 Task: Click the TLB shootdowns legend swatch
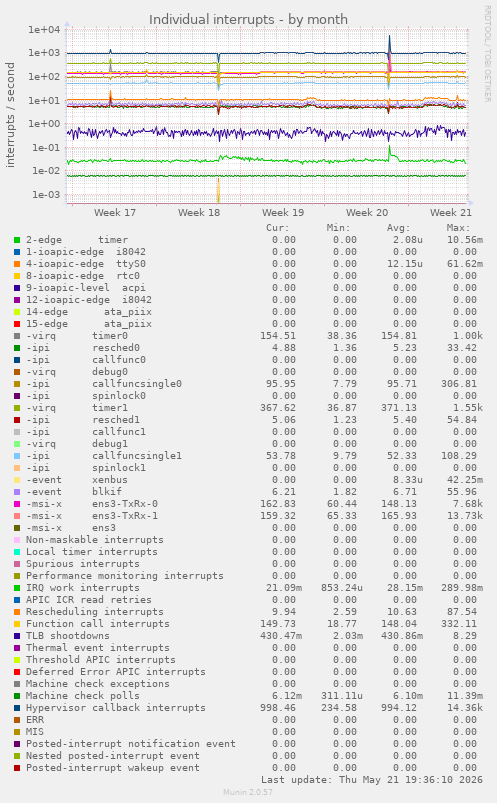tap(17, 636)
